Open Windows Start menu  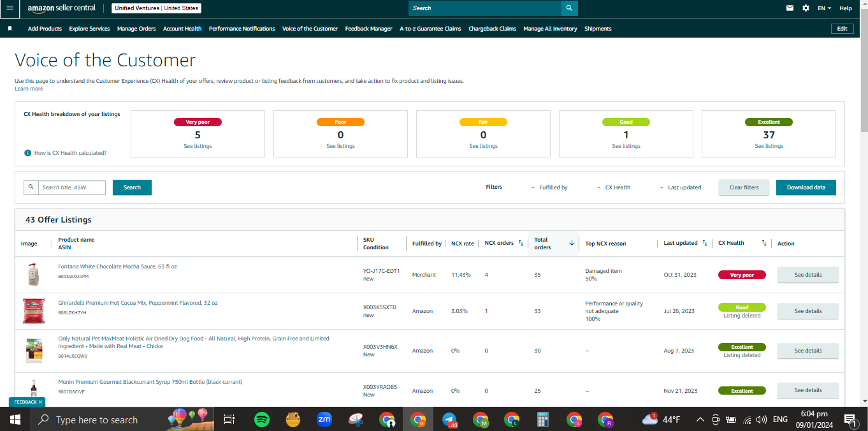click(x=15, y=420)
